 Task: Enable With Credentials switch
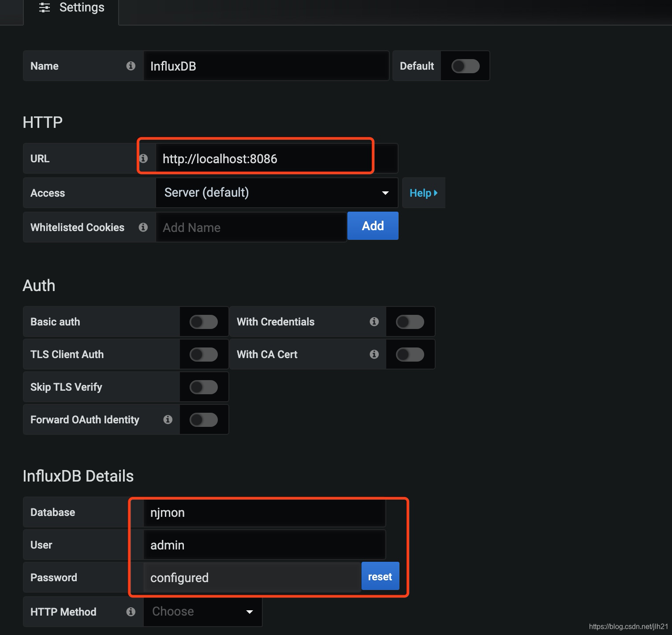[x=410, y=322]
